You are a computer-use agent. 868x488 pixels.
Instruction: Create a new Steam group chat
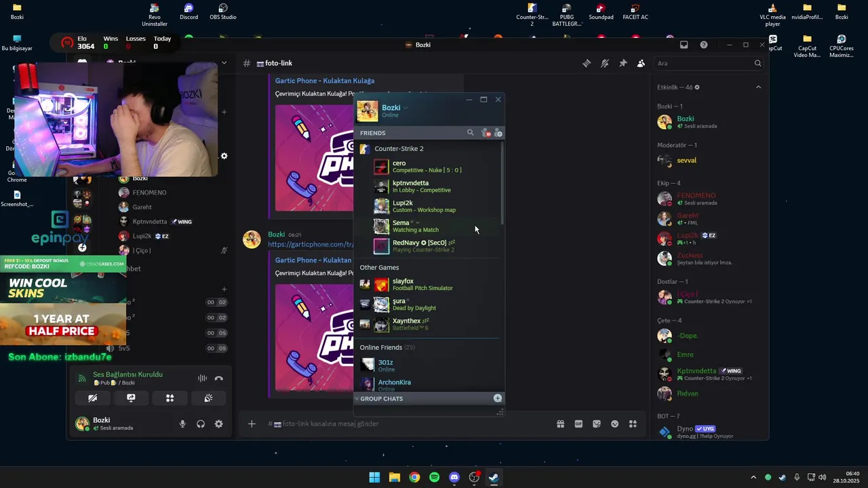pyautogui.click(x=498, y=399)
